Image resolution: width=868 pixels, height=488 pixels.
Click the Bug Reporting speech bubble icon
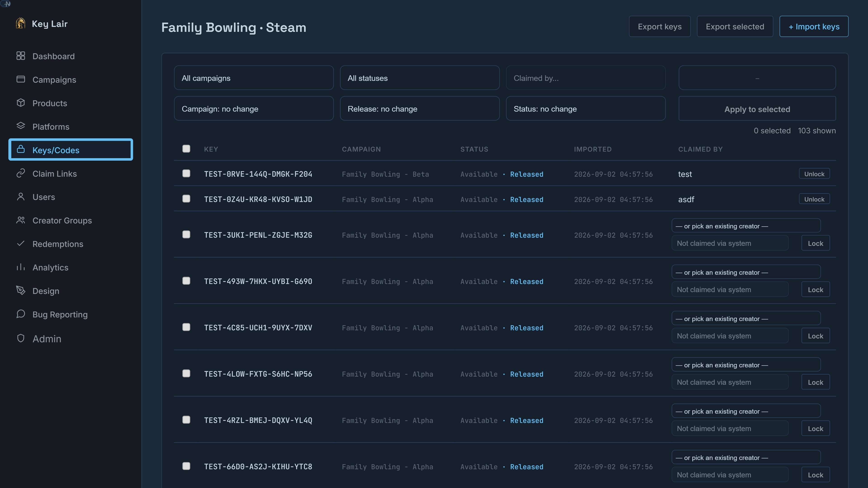[x=21, y=314]
